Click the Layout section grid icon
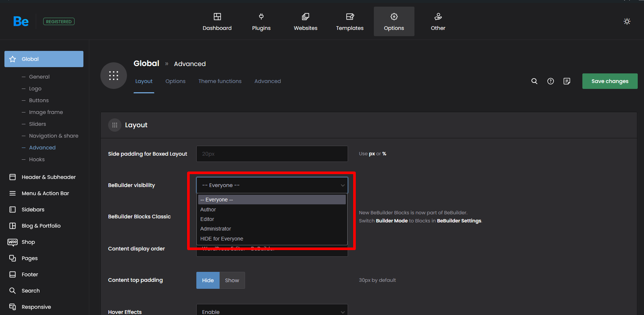This screenshot has width=644, height=315. coord(115,125)
